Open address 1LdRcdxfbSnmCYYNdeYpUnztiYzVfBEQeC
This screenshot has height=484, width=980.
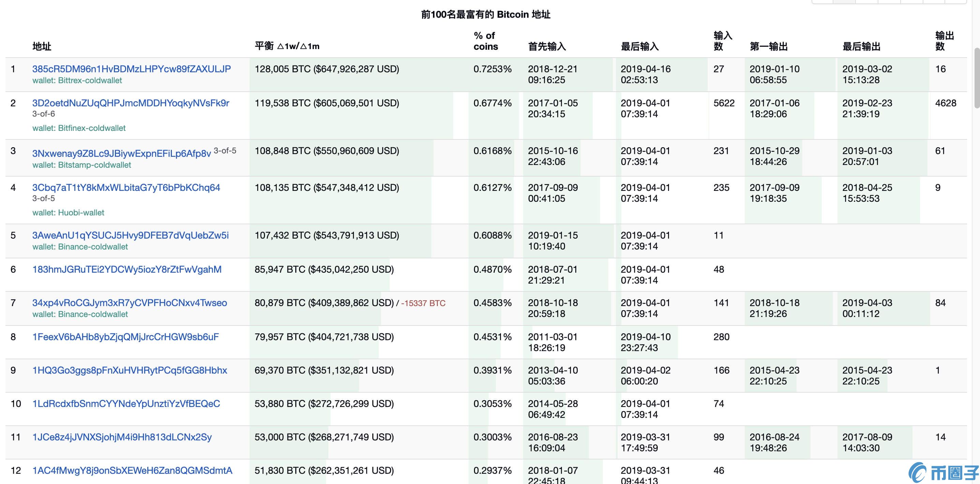pyautogui.click(x=126, y=404)
